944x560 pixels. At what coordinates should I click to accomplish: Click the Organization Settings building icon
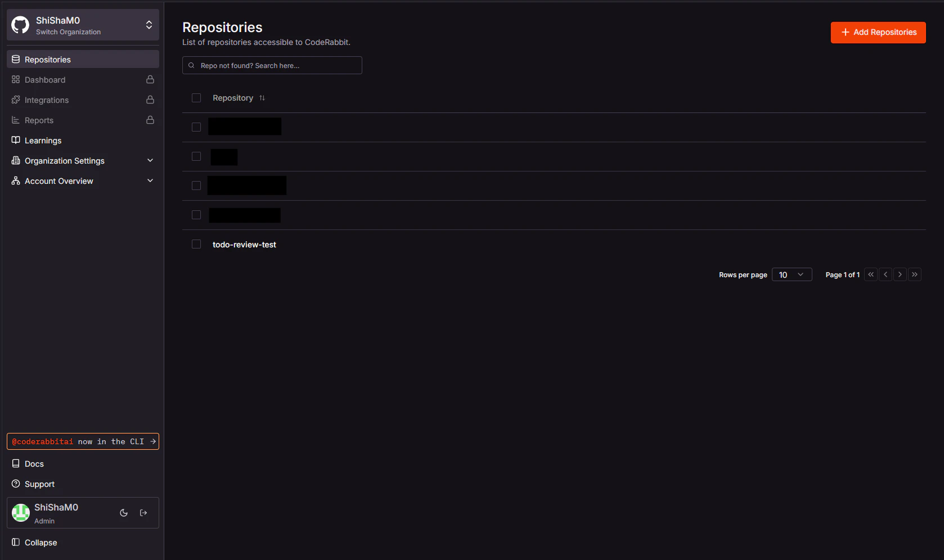[x=16, y=160]
